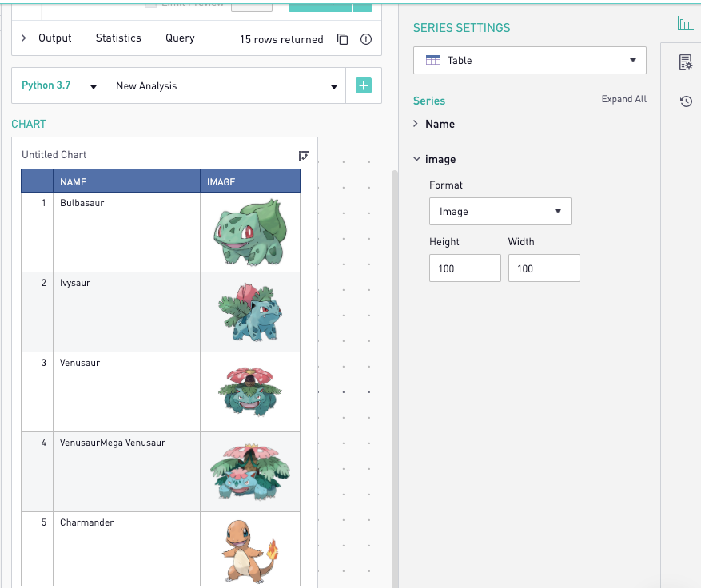The height and width of the screenshot is (588, 701).
Task: Click the CHART section label
Action: (x=29, y=124)
